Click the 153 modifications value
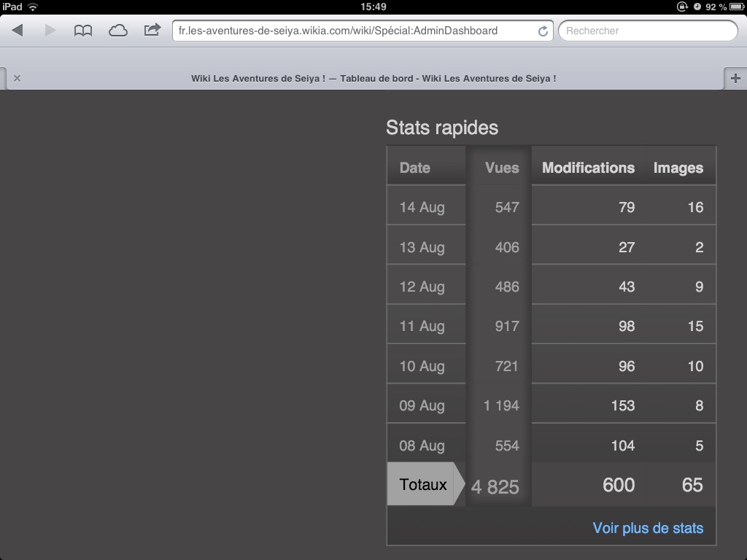The image size is (747, 560). coord(623,405)
